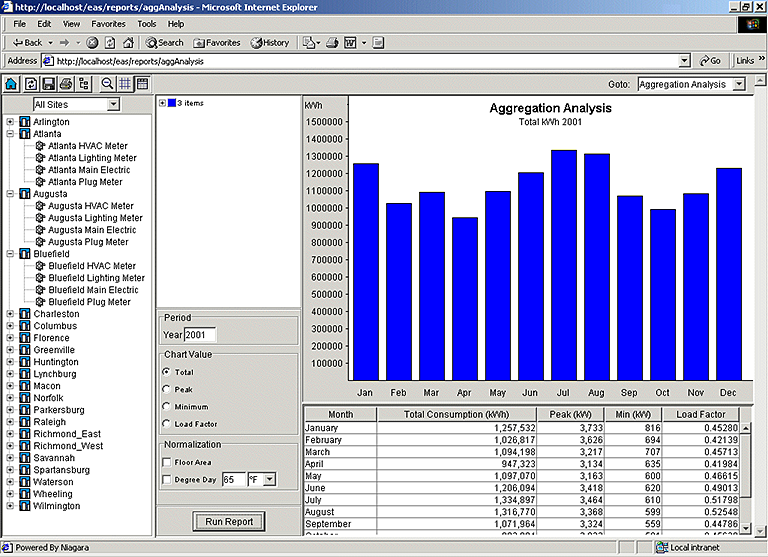Screen dimensions: 768x557
Task: Open the Tools menu
Action: coord(147,23)
